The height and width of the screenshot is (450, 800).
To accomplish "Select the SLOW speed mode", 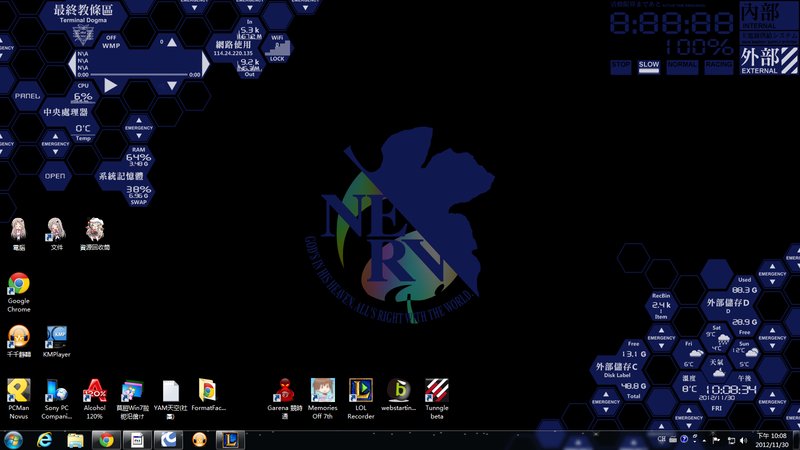I will [648, 67].
